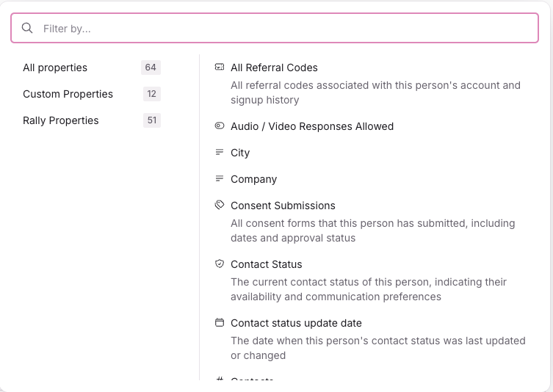Click the shield icon beside Contact Status
This screenshot has width=553, height=392.
click(x=219, y=264)
